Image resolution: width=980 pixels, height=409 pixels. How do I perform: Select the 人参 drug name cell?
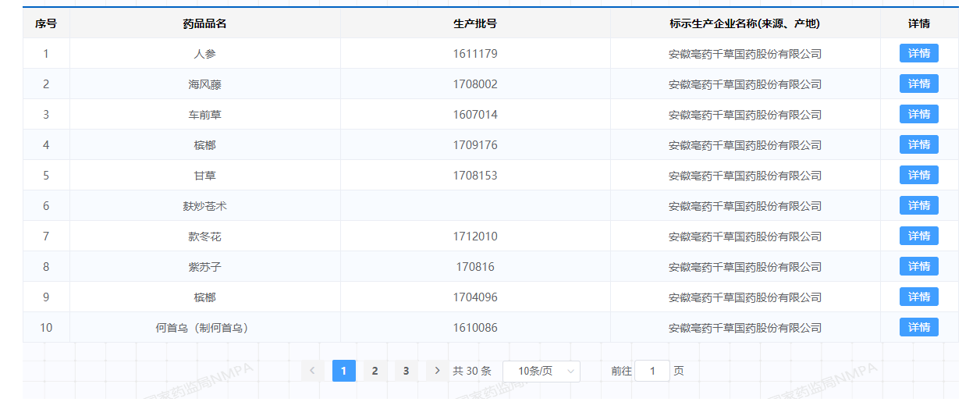(x=204, y=54)
